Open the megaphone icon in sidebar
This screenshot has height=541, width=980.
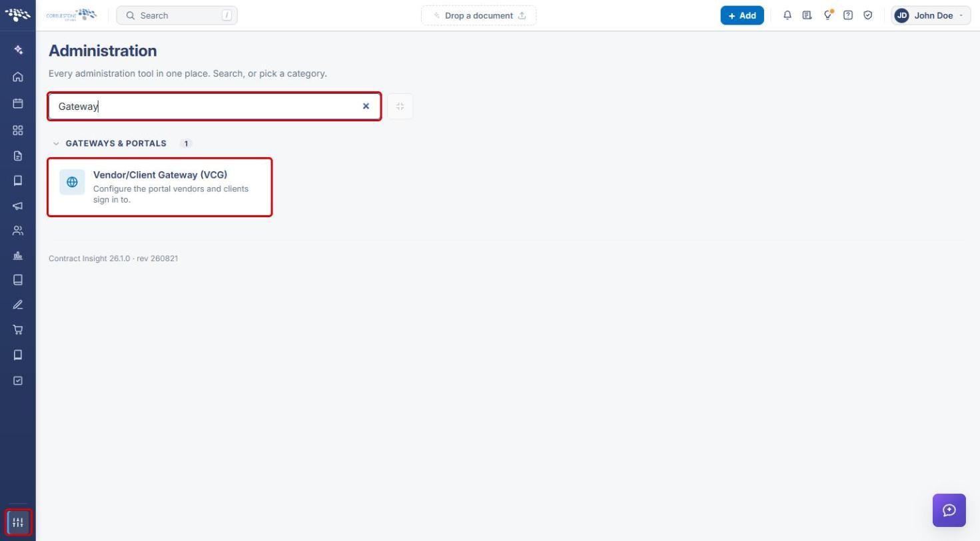(x=18, y=206)
